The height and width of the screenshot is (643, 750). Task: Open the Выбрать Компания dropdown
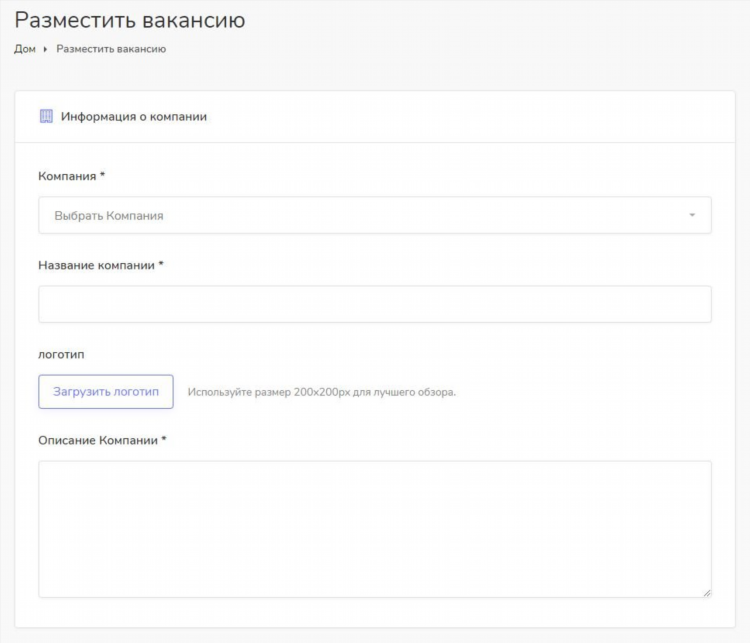375,215
